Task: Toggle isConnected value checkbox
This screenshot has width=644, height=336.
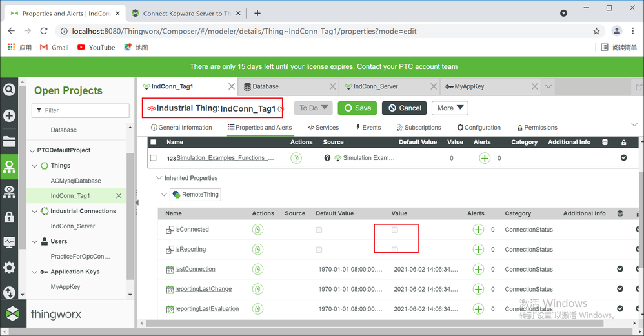Action: tap(395, 230)
